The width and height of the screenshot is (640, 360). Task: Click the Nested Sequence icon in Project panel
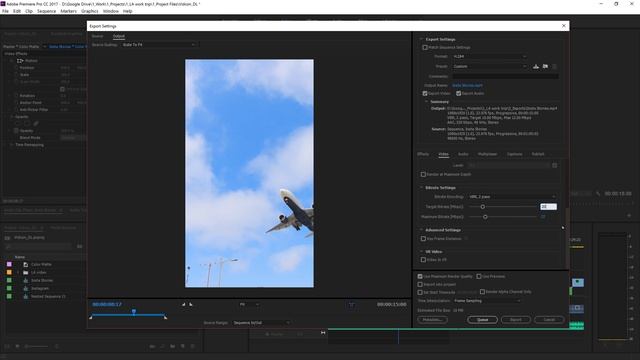[x=26, y=296]
